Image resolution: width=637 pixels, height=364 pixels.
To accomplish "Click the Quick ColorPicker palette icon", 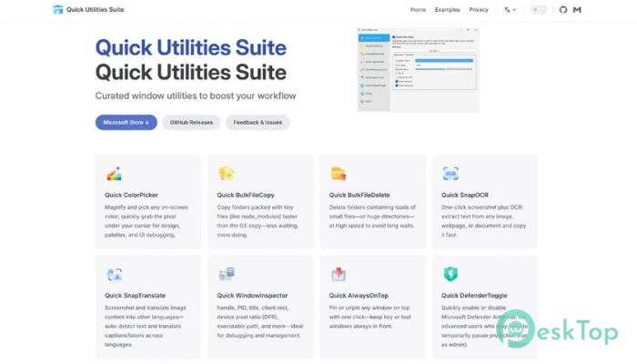I will click(114, 174).
